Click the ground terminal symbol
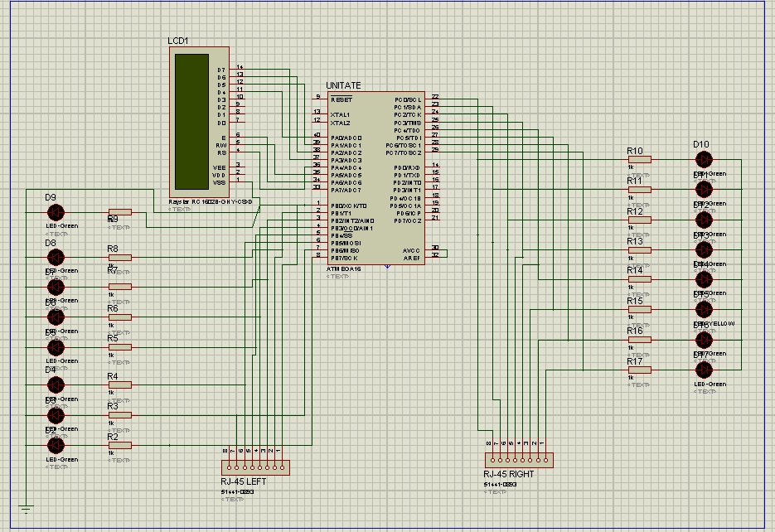Image resolution: width=775 pixels, height=532 pixels. click(27, 509)
